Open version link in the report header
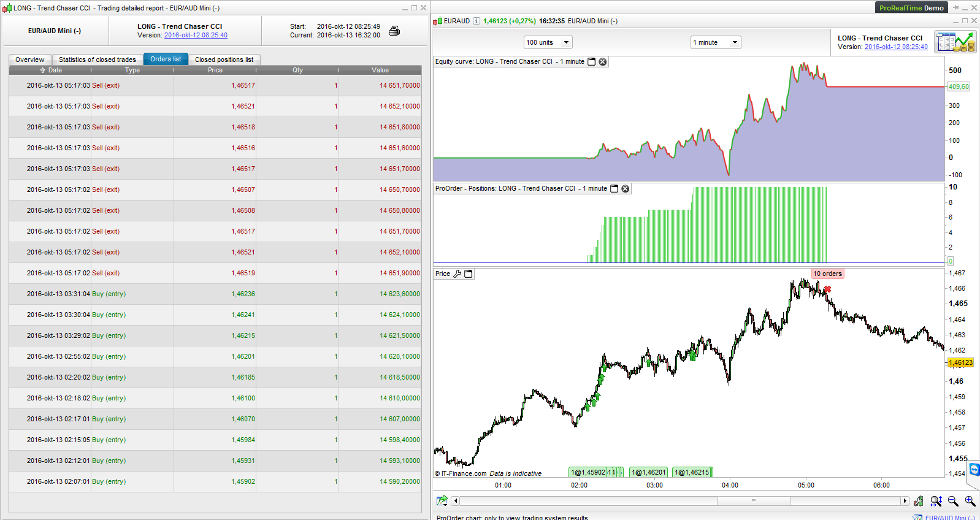The image size is (980, 520). coord(196,36)
